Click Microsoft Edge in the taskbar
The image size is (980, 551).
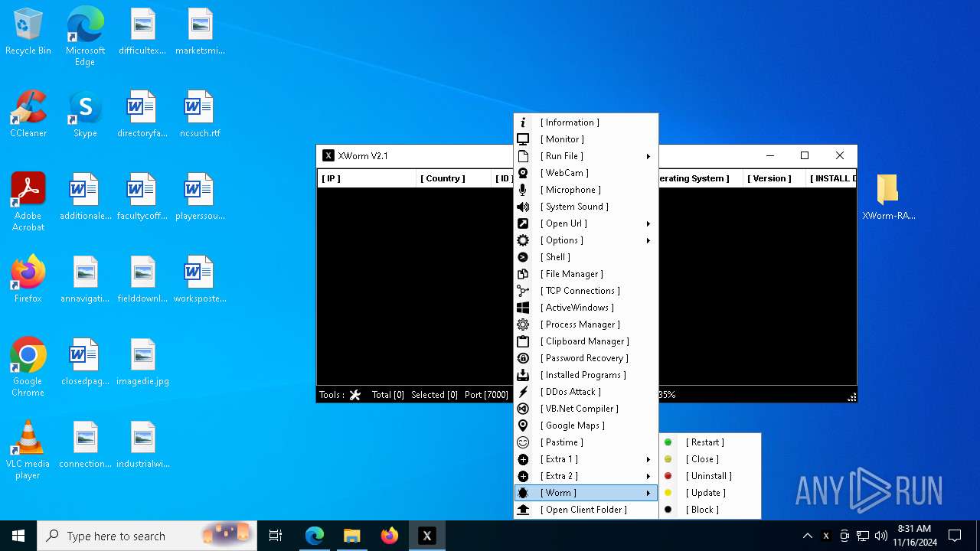(x=315, y=536)
